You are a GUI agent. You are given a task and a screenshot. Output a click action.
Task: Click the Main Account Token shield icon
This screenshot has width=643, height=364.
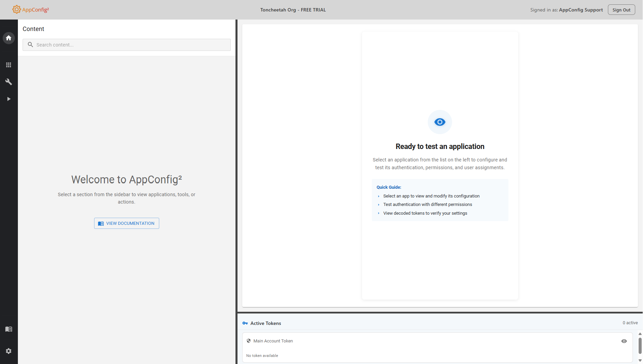click(249, 341)
